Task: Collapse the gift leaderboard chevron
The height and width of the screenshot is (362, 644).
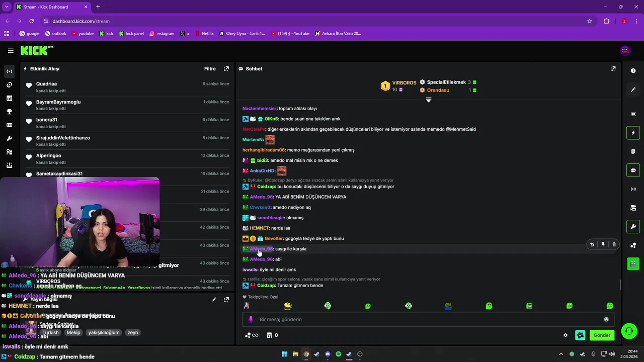Action: tap(429, 100)
